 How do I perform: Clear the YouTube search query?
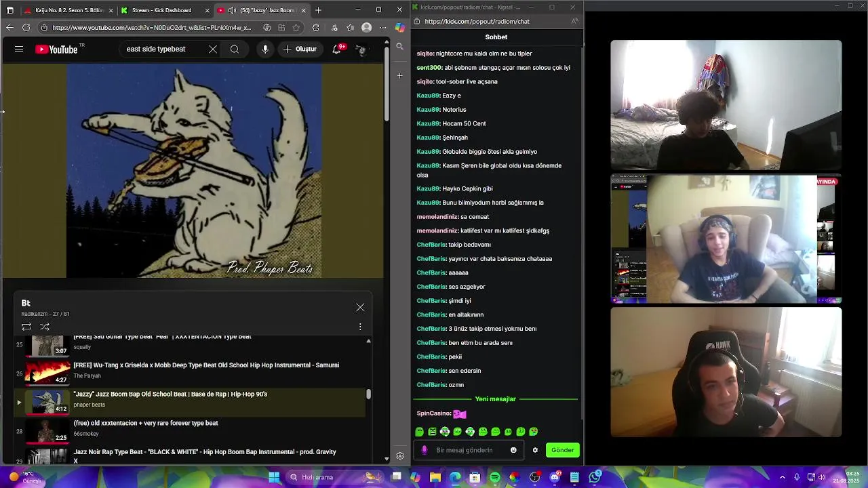[x=213, y=49]
